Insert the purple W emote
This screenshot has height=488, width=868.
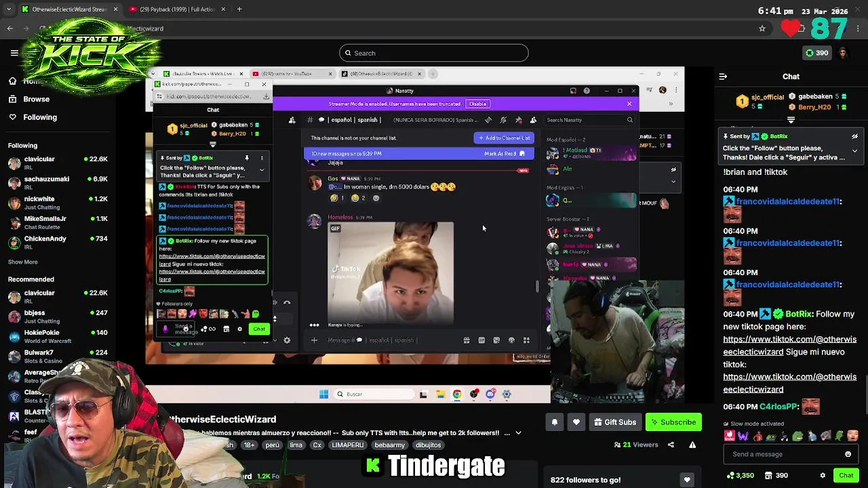pyautogui.click(x=743, y=436)
